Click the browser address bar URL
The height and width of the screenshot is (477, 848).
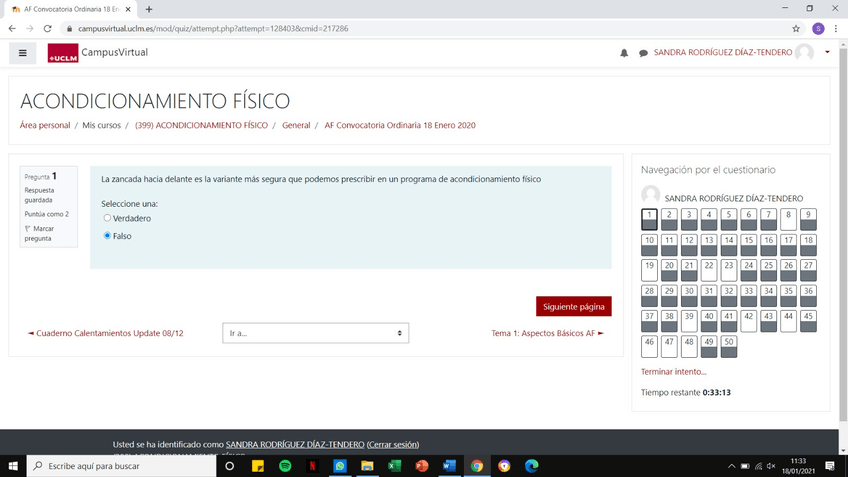[x=213, y=29]
